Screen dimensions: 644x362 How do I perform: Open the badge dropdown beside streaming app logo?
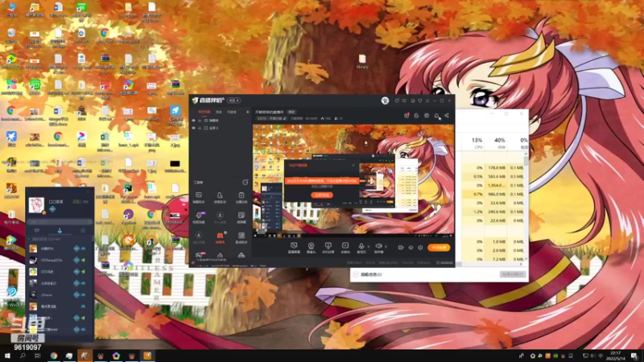click(x=233, y=101)
